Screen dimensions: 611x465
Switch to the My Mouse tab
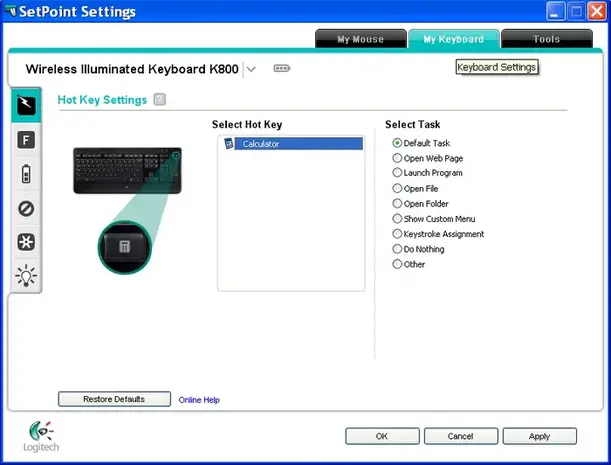(x=359, y=40)
